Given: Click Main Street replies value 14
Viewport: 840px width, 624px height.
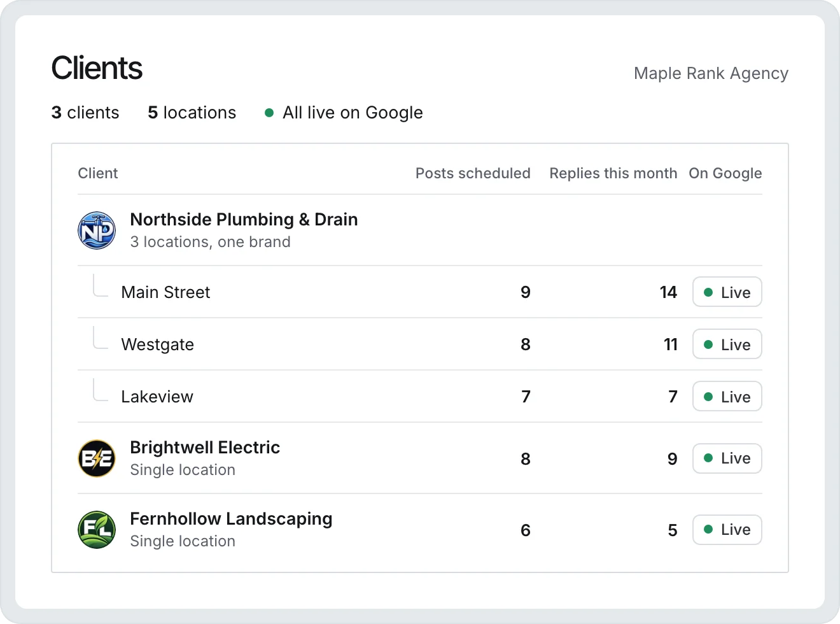Looking at the screenshot, I should point(668,292).
